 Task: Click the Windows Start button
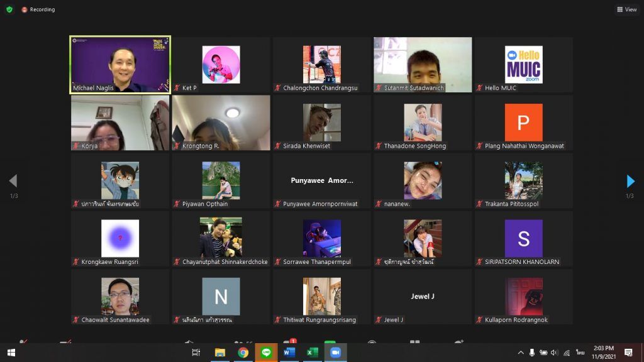tap(11, 353)
